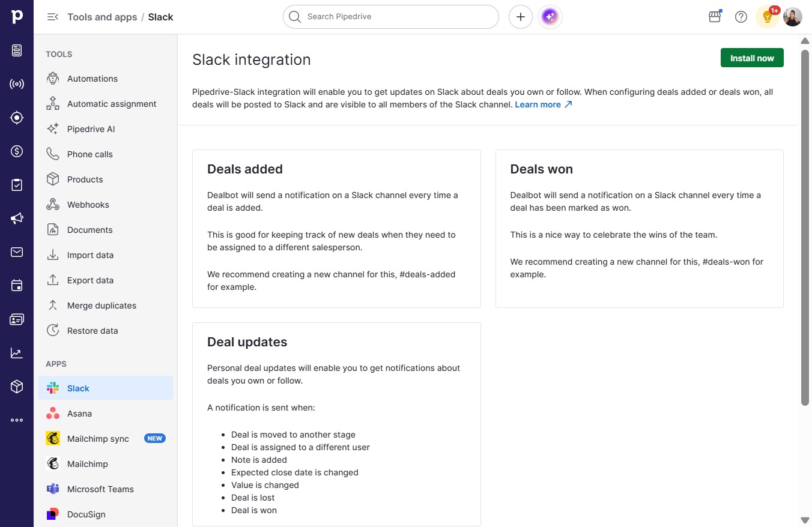Click the 'A notification is sent when:' line
This screenshot has height=527, width=812.
click(x=261, y=408)
